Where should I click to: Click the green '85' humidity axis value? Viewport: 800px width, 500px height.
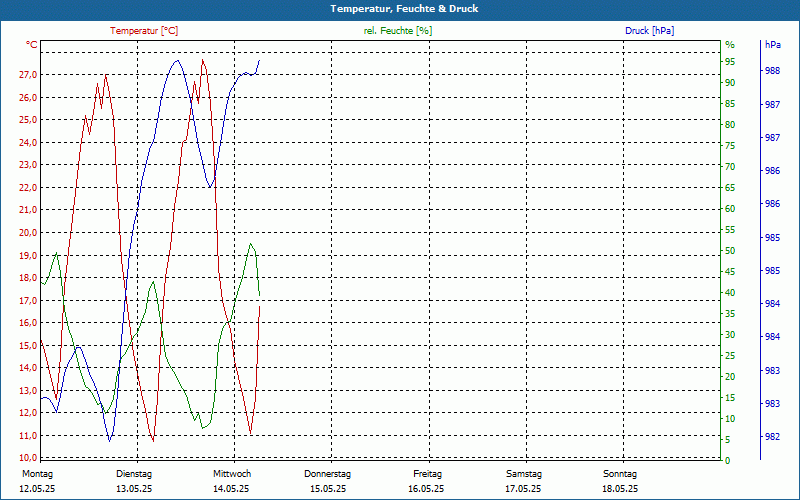click(730, 104)
